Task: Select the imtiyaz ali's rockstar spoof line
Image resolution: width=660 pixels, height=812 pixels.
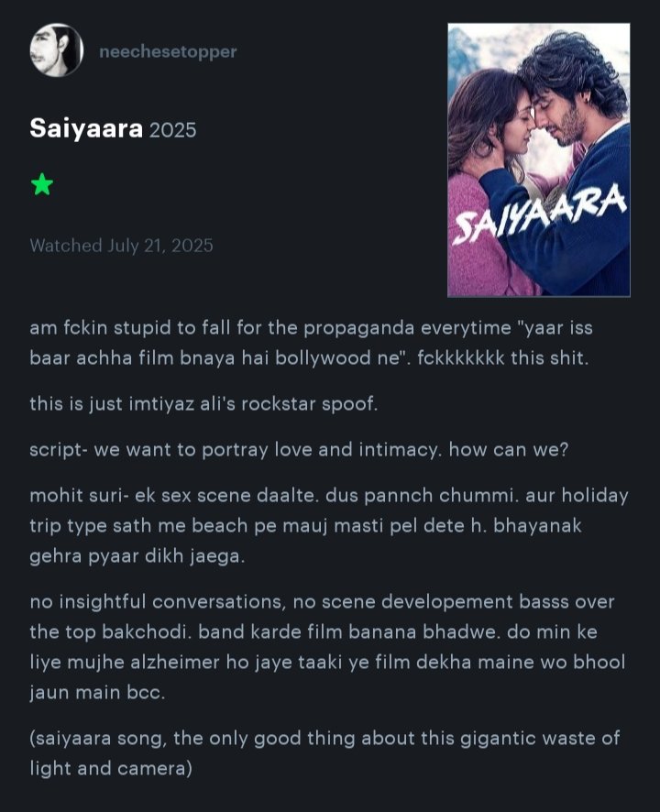Action: (x=203, y=404)
